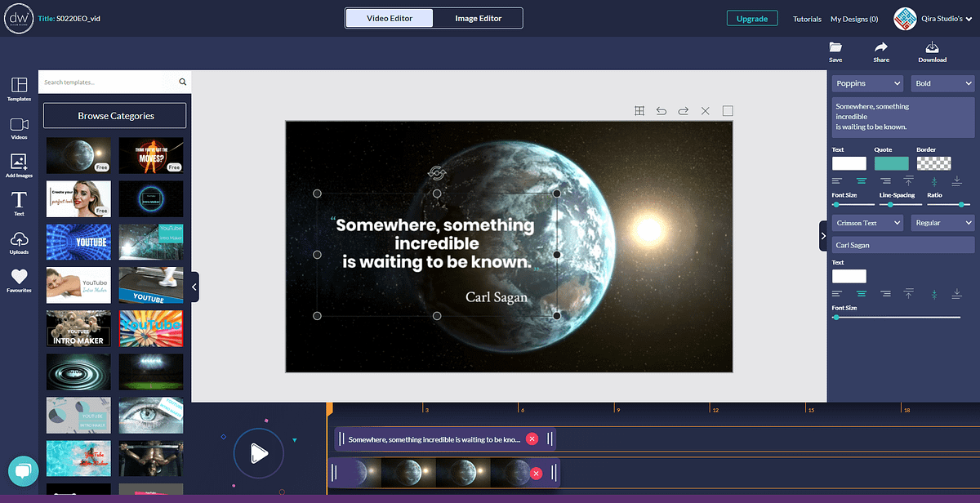
Task: Expand the Crimson Text font dropdown
Action: point(867,223)
